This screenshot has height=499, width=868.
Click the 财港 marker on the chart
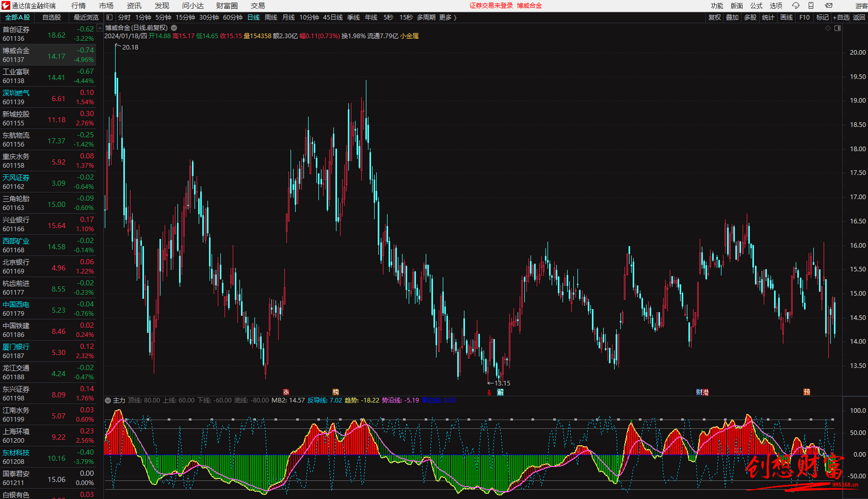click(x=702, y=392)
